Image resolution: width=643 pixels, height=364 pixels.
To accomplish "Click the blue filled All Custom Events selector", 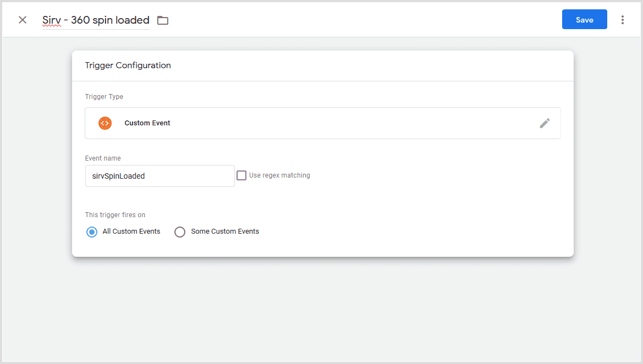I will (92, 231).
